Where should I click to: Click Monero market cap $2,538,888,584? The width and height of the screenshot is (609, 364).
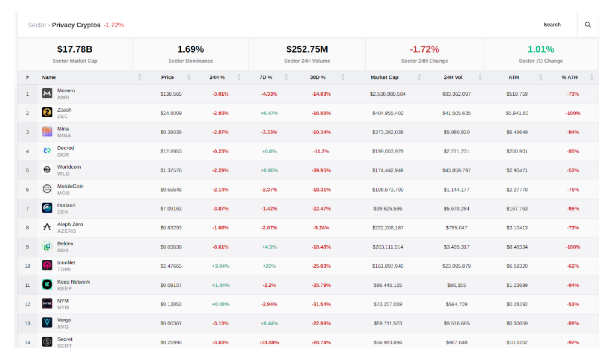[x=388, y=94]
